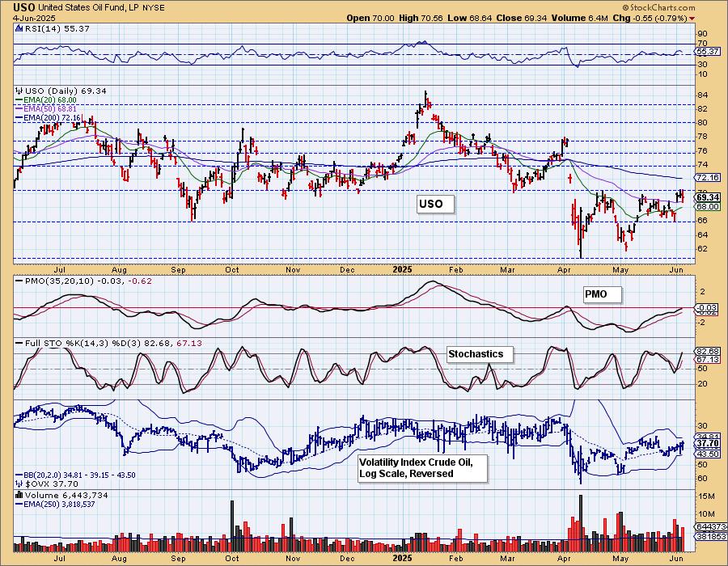The image size is (728, 566).
Task: Click the 55.37 RSI tag on the right axis
Action: (709, 52)
